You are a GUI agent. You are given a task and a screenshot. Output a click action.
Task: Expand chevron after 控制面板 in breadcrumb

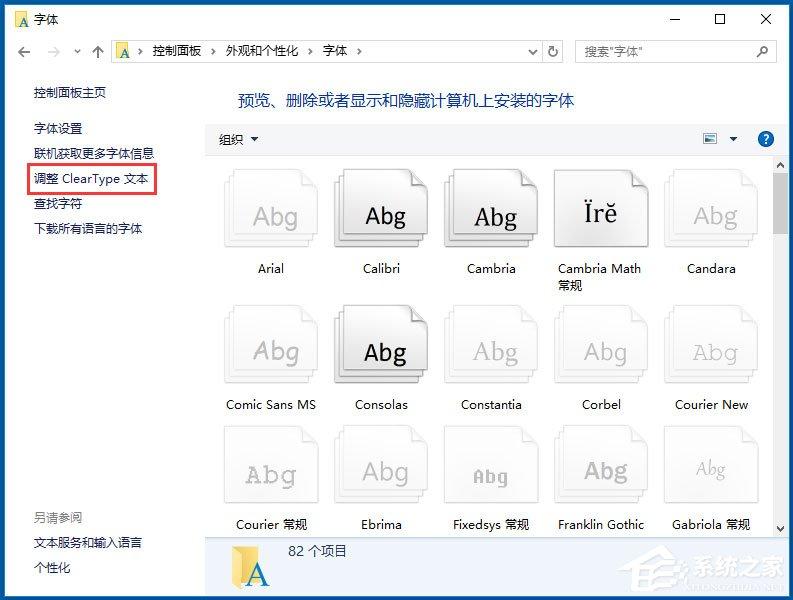pos(213,51)
